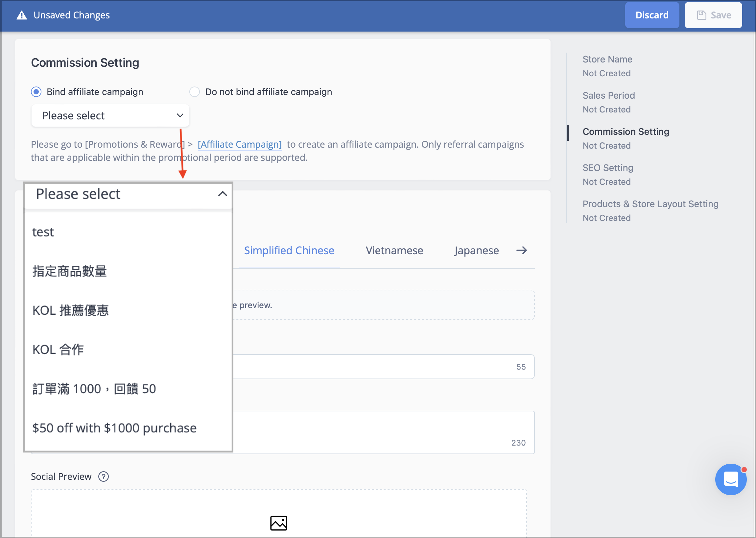Click the arrow beside Japanese tab

522,251
